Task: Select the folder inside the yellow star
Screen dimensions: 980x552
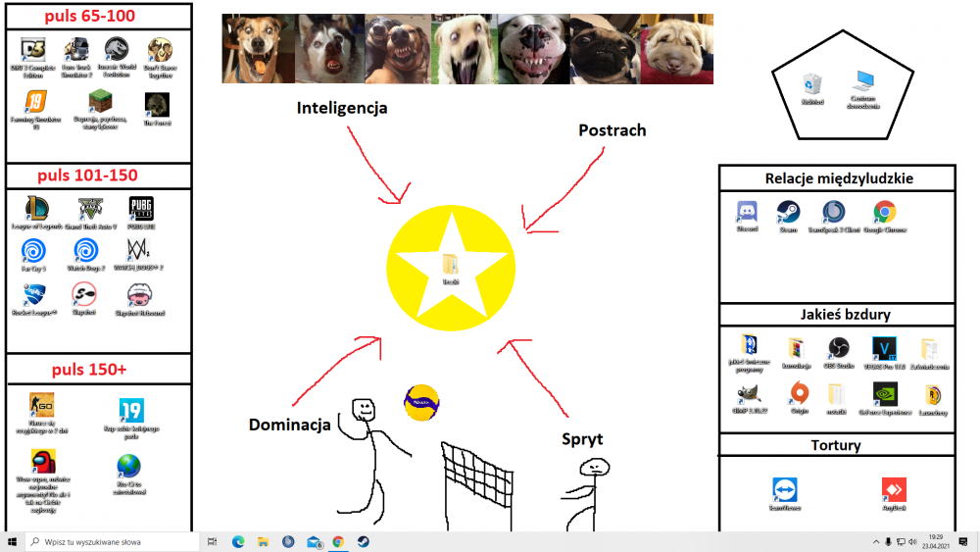Action: (x=451, y=266)
